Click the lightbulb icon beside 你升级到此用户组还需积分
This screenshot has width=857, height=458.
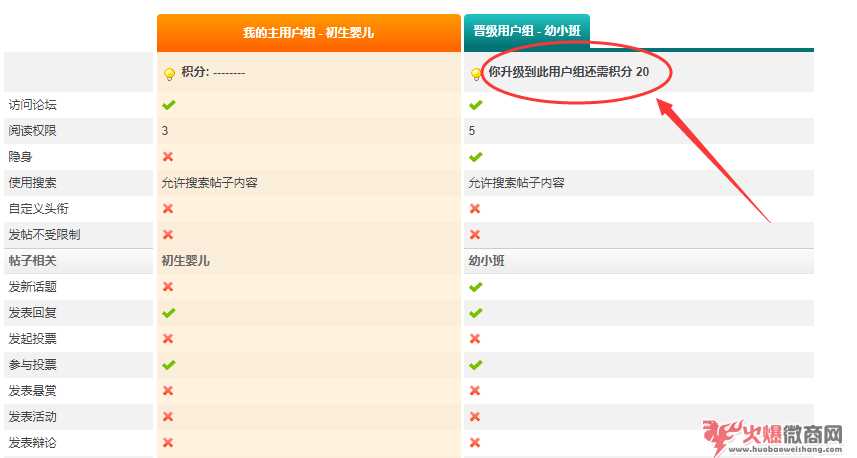pos(476,74)
